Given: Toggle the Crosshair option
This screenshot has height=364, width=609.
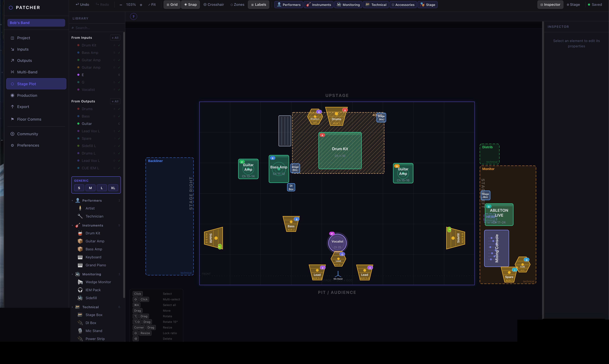Looking at the screenshot, I should click(214, 5).
